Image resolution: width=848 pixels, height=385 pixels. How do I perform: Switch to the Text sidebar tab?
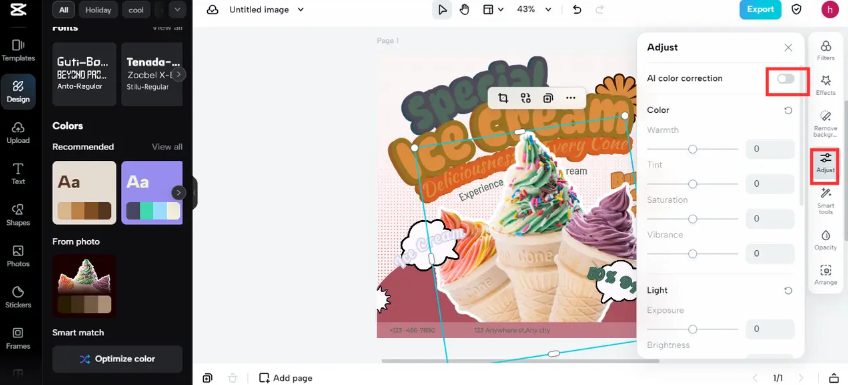click(18, 174)
